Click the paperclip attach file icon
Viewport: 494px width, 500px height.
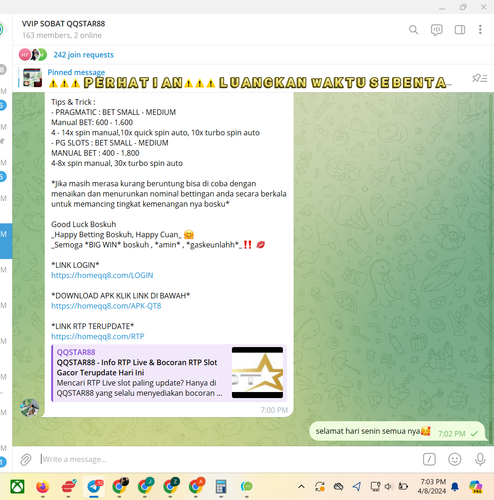[26, 459]
